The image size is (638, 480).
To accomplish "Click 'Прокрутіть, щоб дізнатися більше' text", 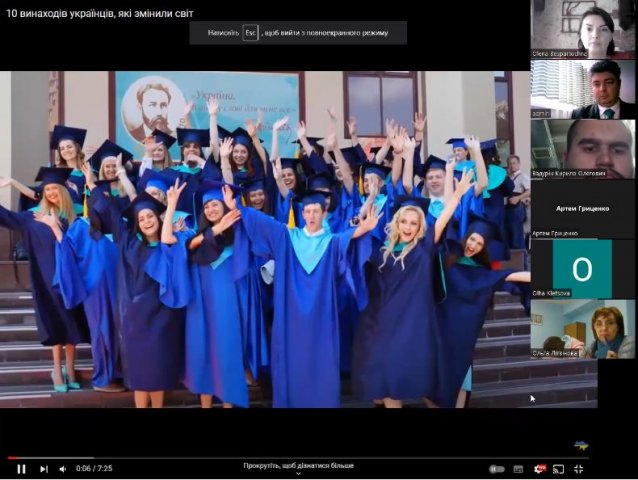I will [x=297, y=465].
